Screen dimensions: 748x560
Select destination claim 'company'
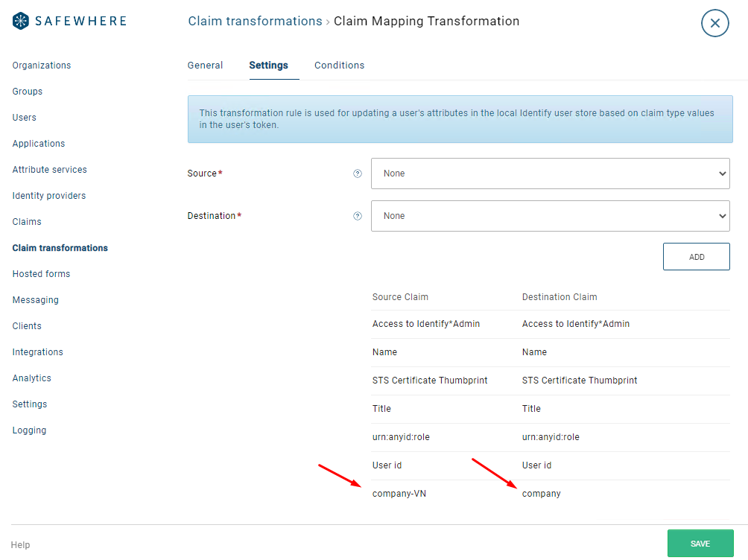[x=541, y=494]
